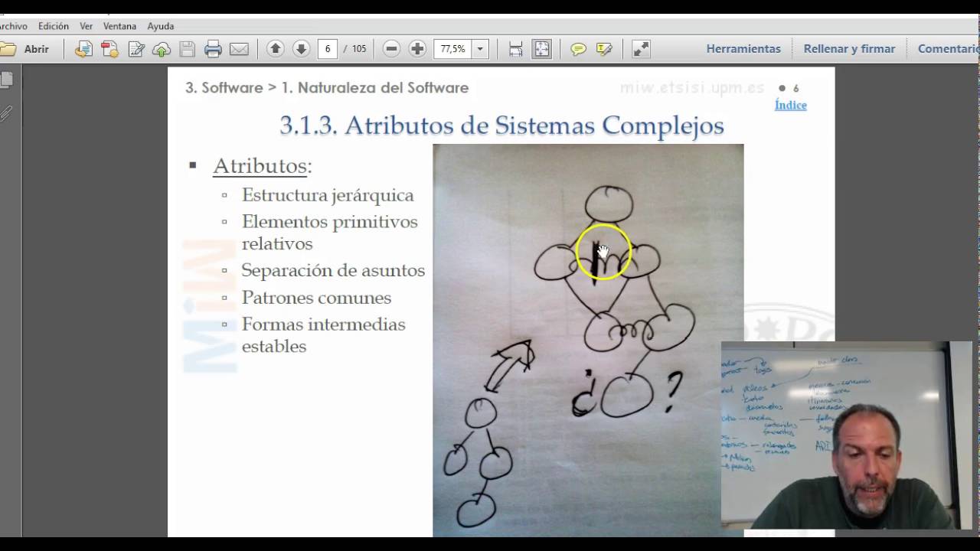Image resolution: width=980 pixels, height=551 pixels.
Task: Open the Ventana menu
Action: [x=119, y=26]
